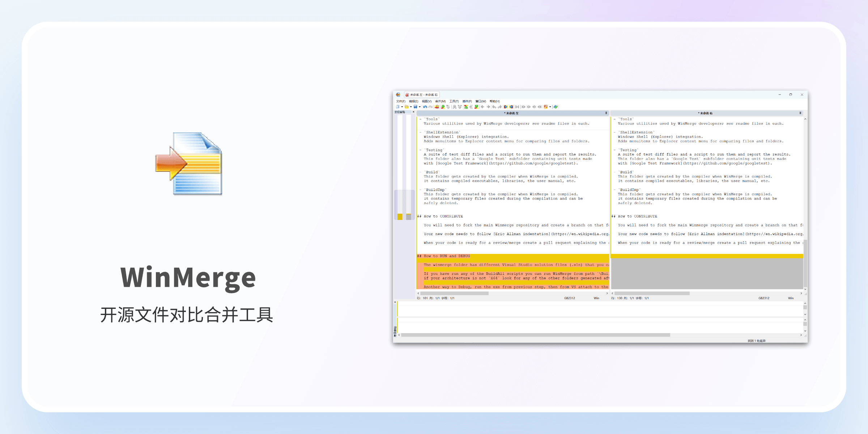Jump to first difference icon
Screen dimensions: 868x434
(x=466, y=107)
